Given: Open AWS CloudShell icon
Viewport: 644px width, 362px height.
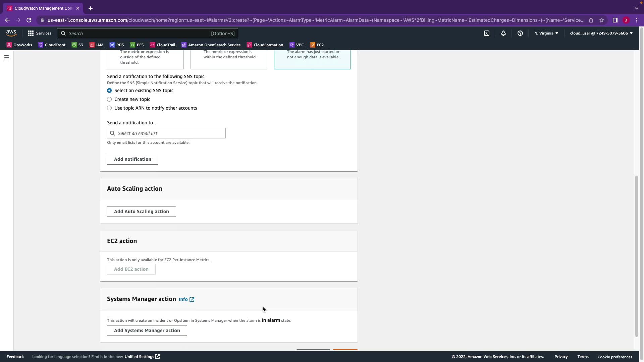Looking at the screenshot, I should click(487, 33).
